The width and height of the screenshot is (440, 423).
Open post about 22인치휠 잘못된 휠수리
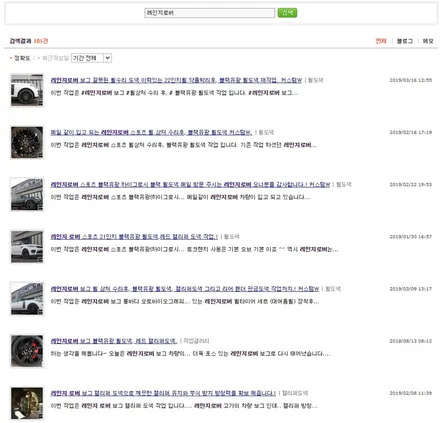click(x=176, y=80)
